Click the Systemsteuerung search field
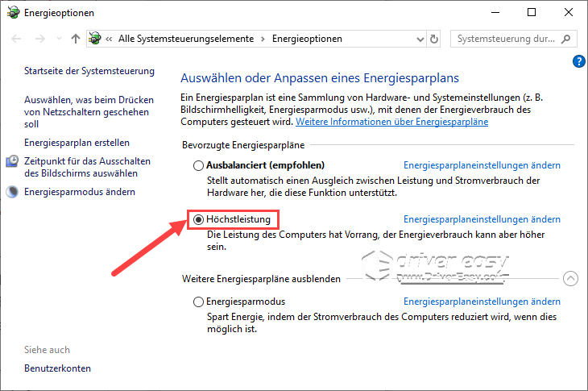 513,39
